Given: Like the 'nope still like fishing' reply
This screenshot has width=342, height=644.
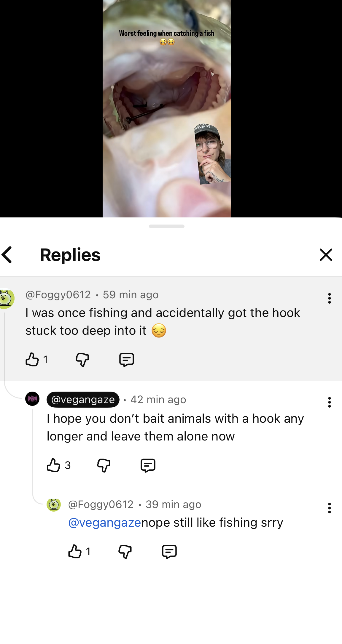Looking at the screenshot, I should pos(75,551).
